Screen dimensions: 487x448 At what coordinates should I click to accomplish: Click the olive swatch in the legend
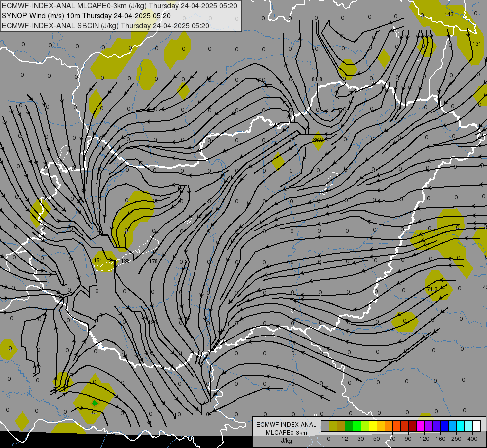tap(333, 426)
